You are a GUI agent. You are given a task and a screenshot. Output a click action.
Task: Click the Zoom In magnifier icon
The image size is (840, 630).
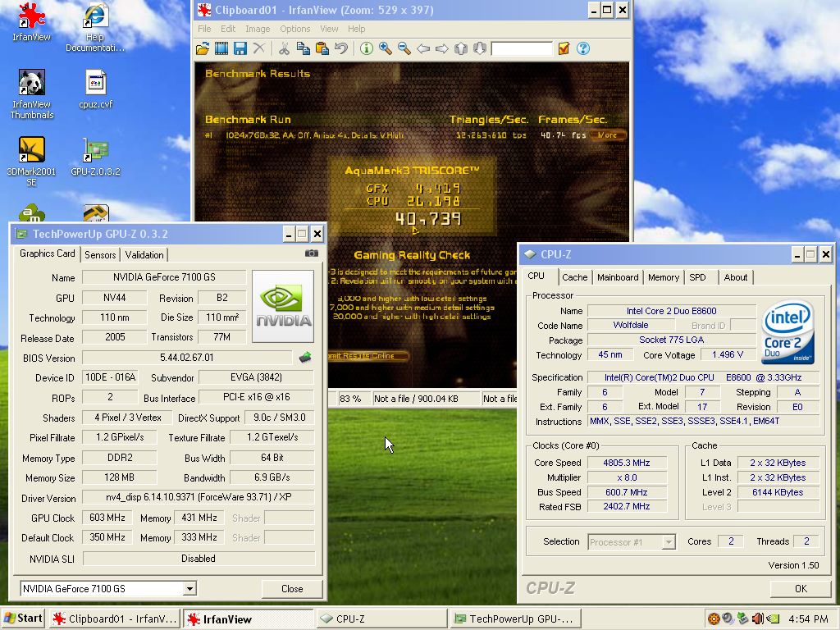coord(386,48)
